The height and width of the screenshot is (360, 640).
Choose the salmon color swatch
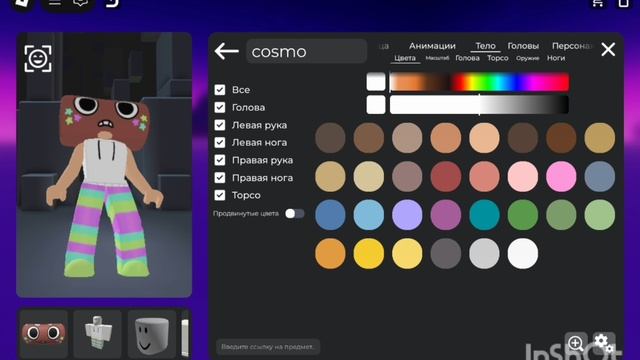(x=484, y=176)
